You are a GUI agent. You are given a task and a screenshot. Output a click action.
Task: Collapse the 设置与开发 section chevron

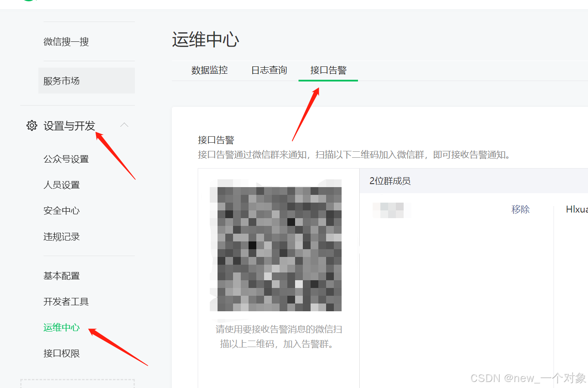124,125
